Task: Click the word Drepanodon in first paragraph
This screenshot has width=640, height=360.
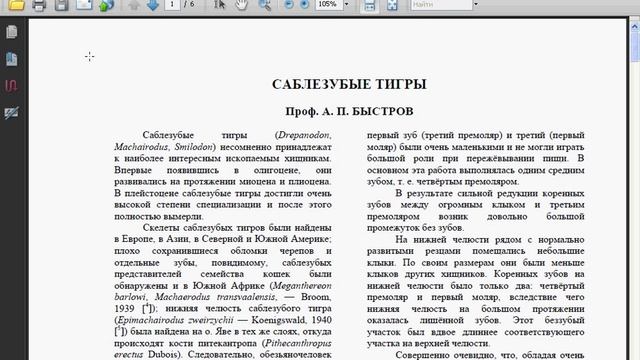Action: [x=304, y=135]
